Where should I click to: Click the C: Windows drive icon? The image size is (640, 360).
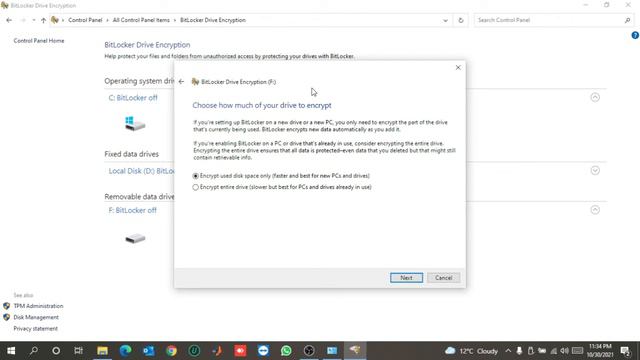pos(135,124)
